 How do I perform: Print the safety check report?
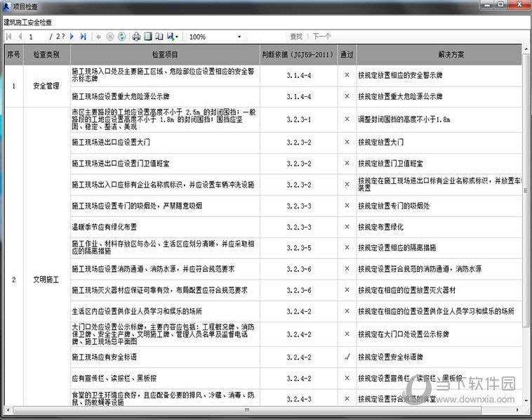click(x=136, y=37)
